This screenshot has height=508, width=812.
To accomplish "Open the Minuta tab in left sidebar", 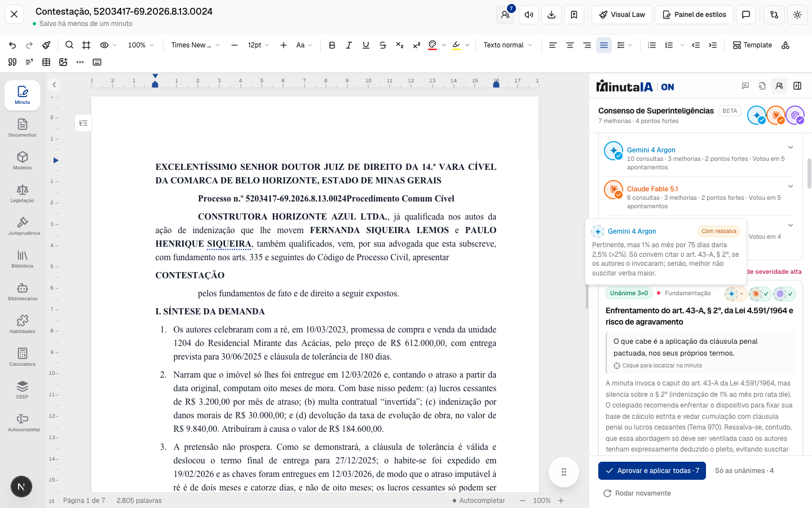I will 23,95.
